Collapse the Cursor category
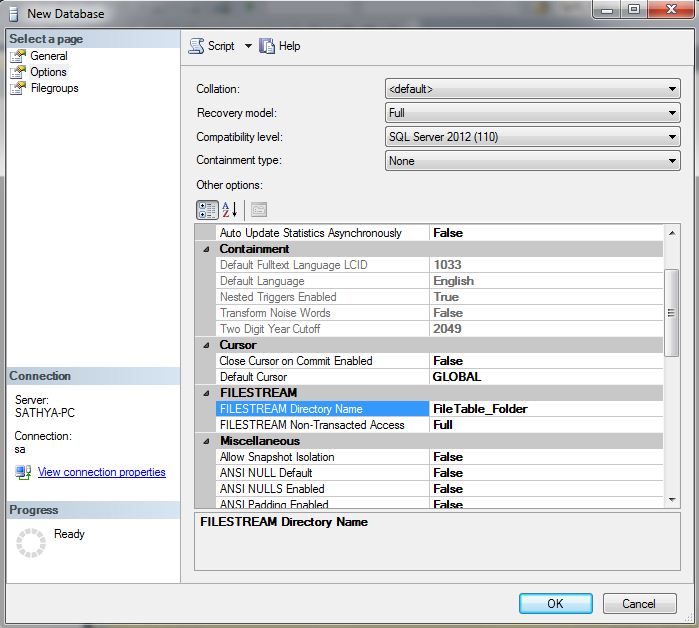 click(206, 345)
